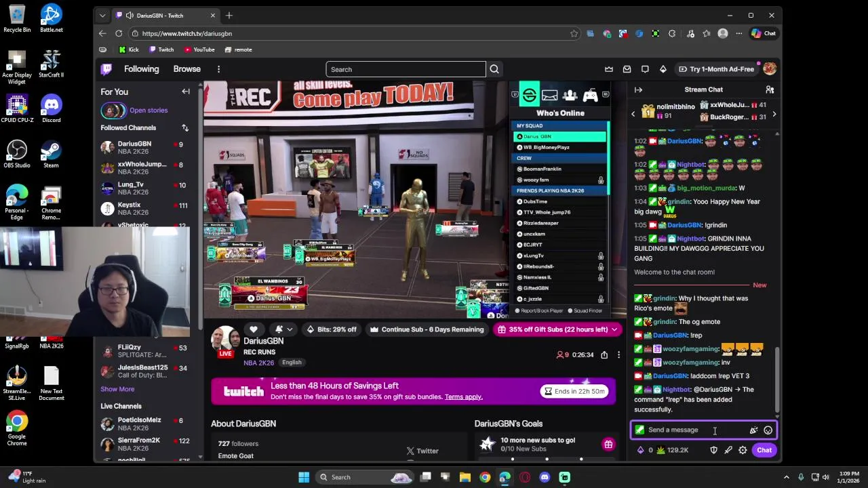Click the Open stories link

coord(149,110)
